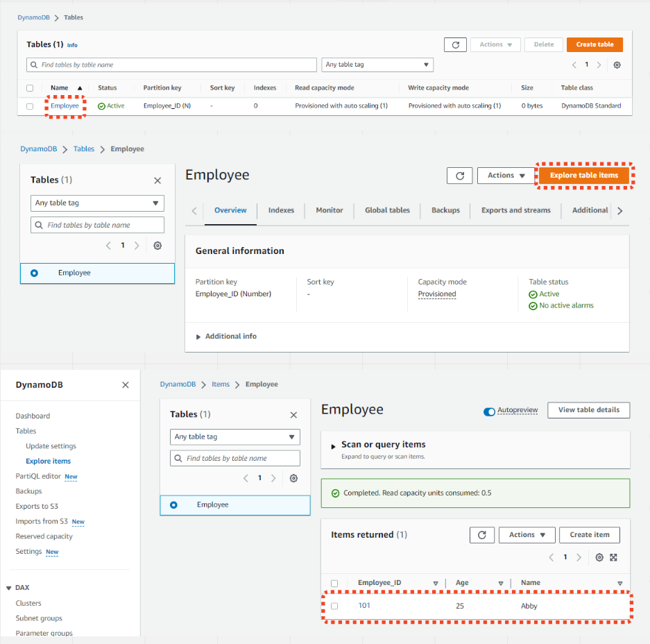Image resolution: width=650 pixels, height=644 pixels.
Task: Expand the Additional info section
Action: [226, 337]
